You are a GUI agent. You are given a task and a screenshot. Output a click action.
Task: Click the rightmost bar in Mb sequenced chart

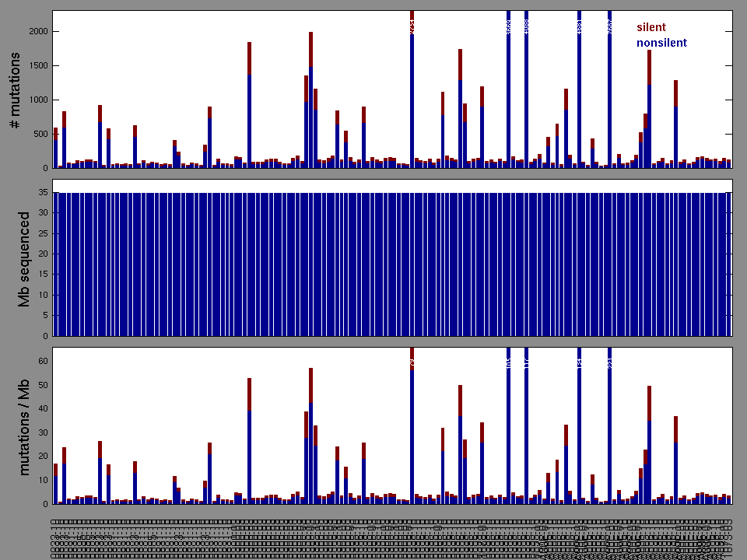point(728,264)
